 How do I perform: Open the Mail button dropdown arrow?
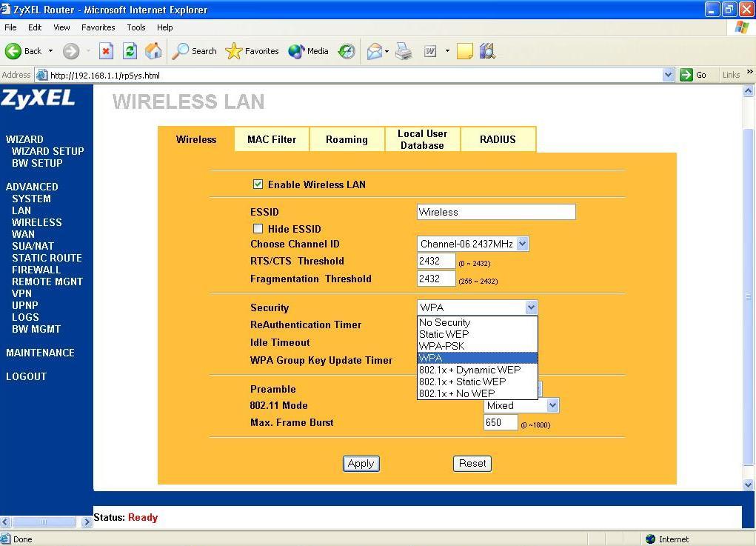(x=387, y=50)
